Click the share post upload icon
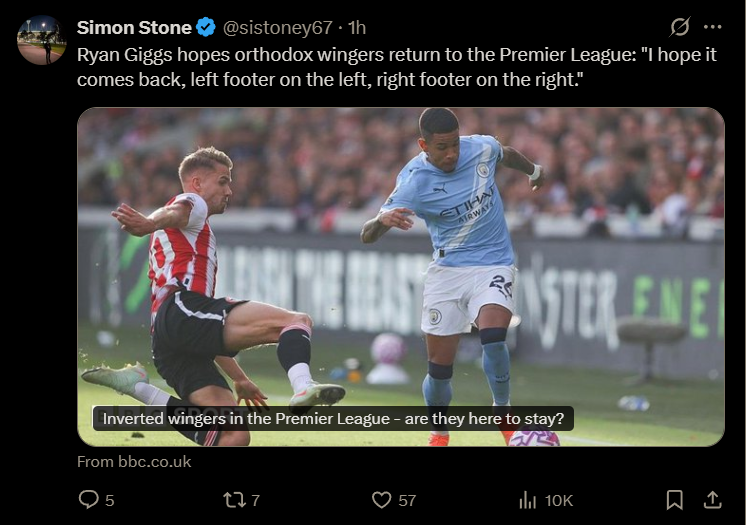 click(x=712, y=499)
